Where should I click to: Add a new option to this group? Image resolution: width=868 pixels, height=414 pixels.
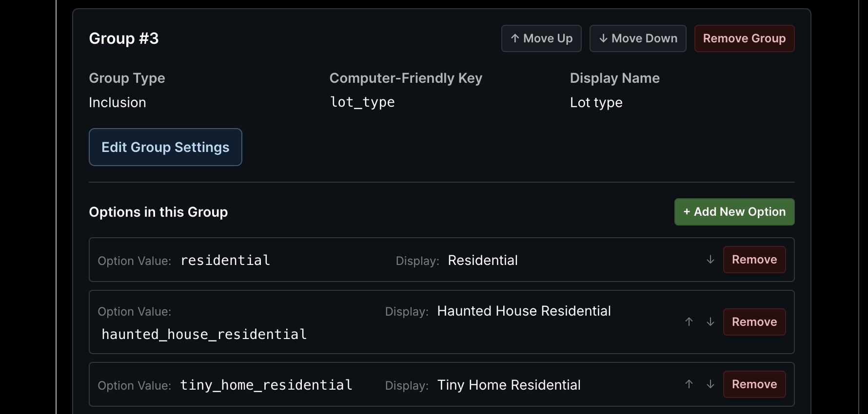[734, 212]
